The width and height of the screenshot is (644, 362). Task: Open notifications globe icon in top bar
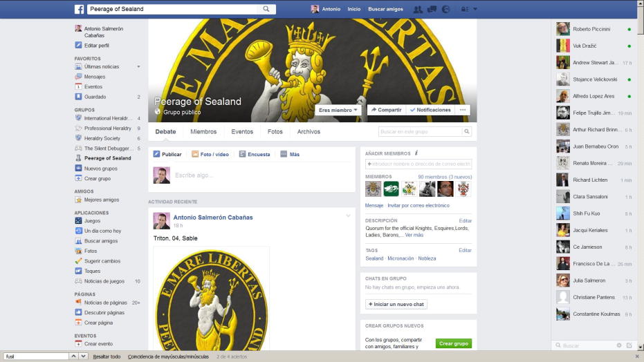point(445,9)
